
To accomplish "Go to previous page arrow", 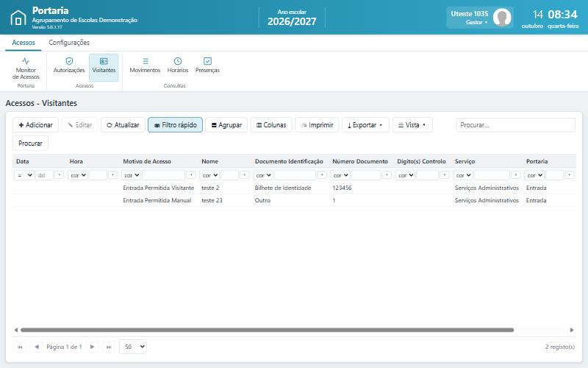I will point(36,347).
